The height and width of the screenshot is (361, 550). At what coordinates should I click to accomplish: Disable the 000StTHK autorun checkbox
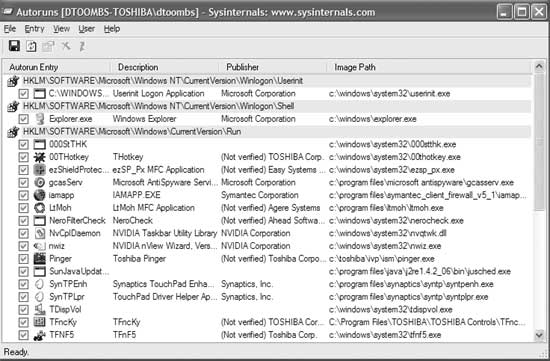click(x=24, y=145)
